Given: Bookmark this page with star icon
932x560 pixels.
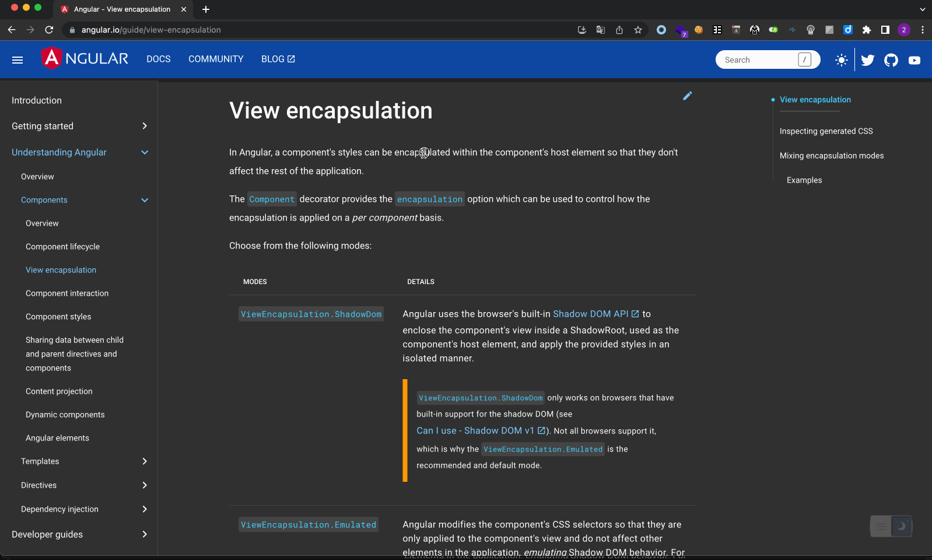Looking at the screenshot, I should click(x=638, y=30).
